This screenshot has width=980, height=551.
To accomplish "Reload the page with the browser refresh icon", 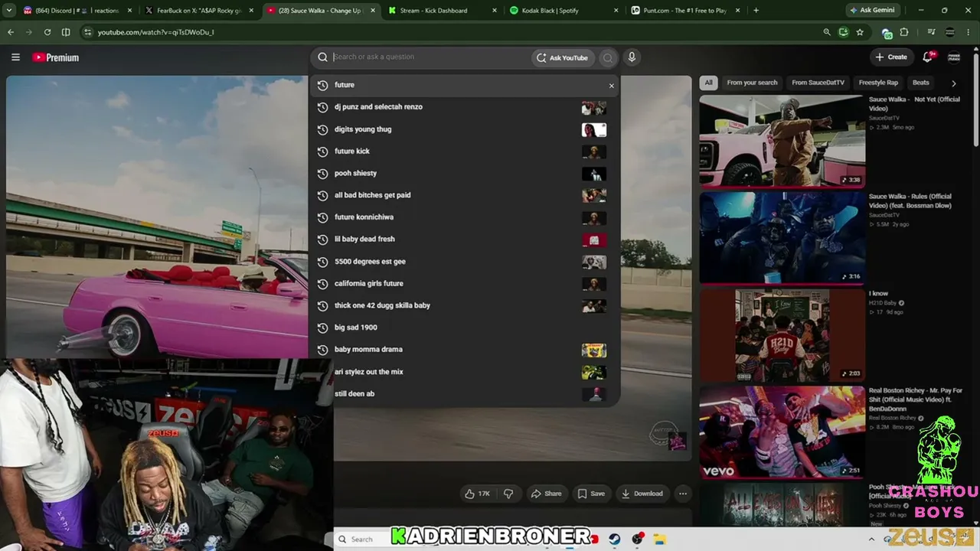I will pyautogui.click(x=47, y=32).
